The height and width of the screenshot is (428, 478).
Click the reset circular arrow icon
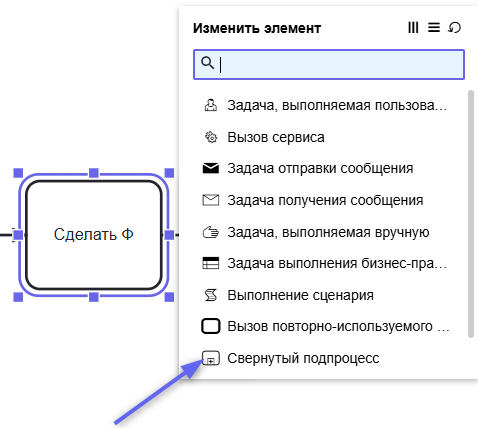coord(455,27)
